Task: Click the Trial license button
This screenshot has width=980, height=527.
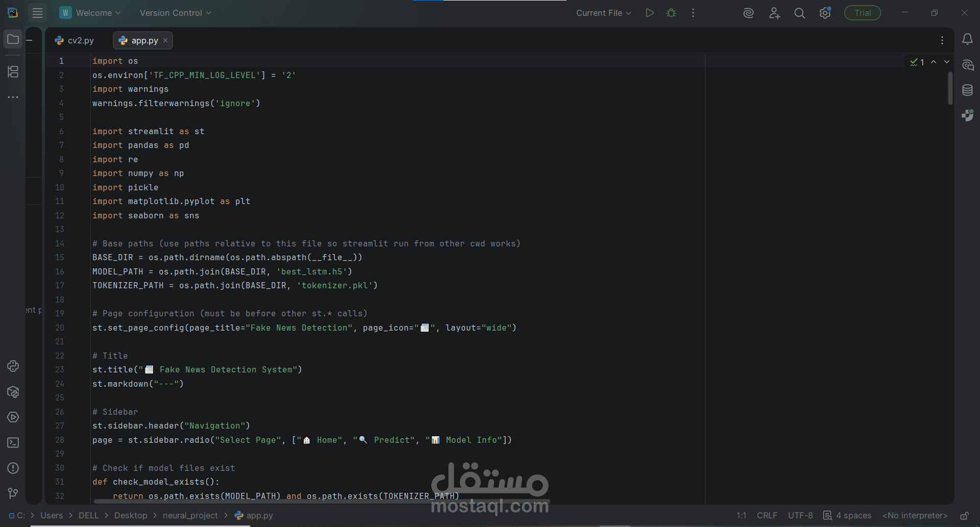Action: (862, 13)
